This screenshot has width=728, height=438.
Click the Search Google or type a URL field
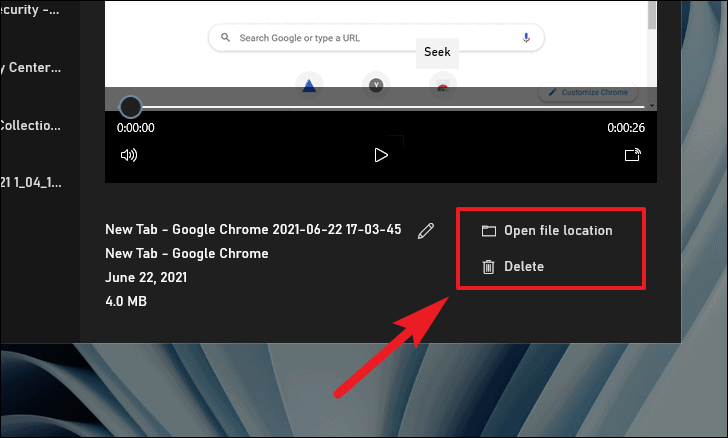pos(377,38)
